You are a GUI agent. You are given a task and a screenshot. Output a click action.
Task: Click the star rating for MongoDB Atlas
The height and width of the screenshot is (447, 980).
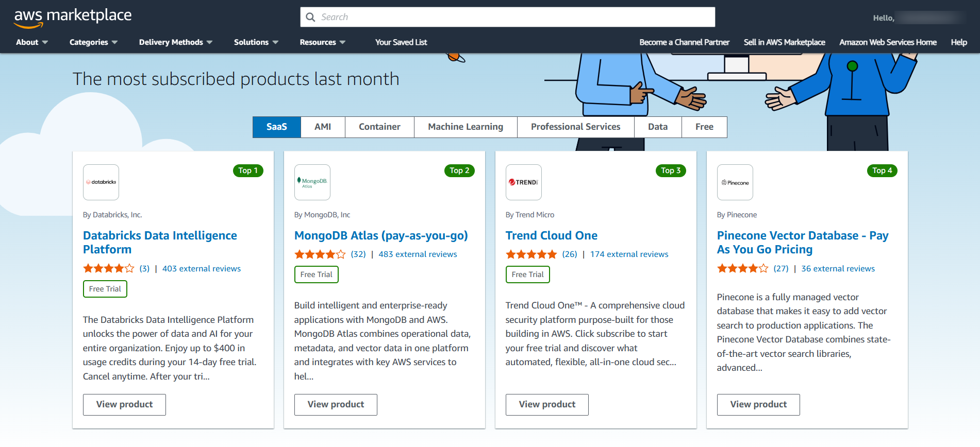(320, 254)
